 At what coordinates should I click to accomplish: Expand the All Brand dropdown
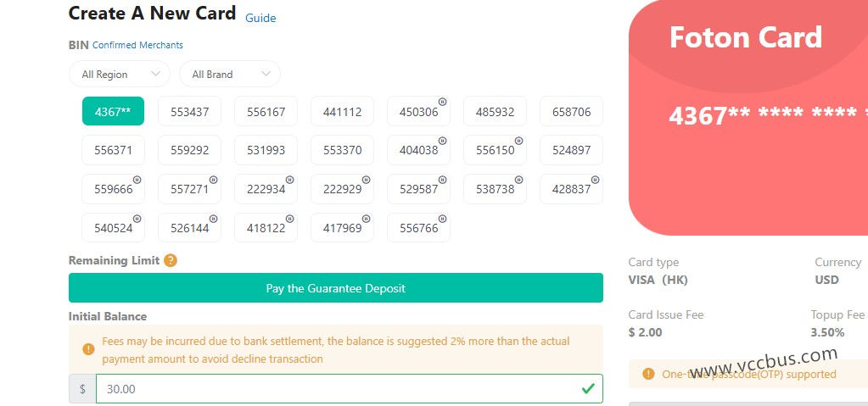coord(230,75)
